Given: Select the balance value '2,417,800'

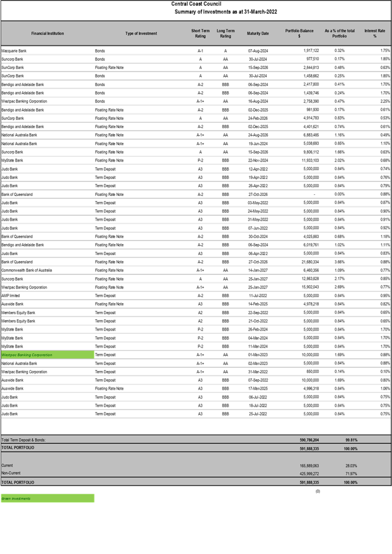Looking at the screenshot, I should pyautogui.click(x=311, y=84).
